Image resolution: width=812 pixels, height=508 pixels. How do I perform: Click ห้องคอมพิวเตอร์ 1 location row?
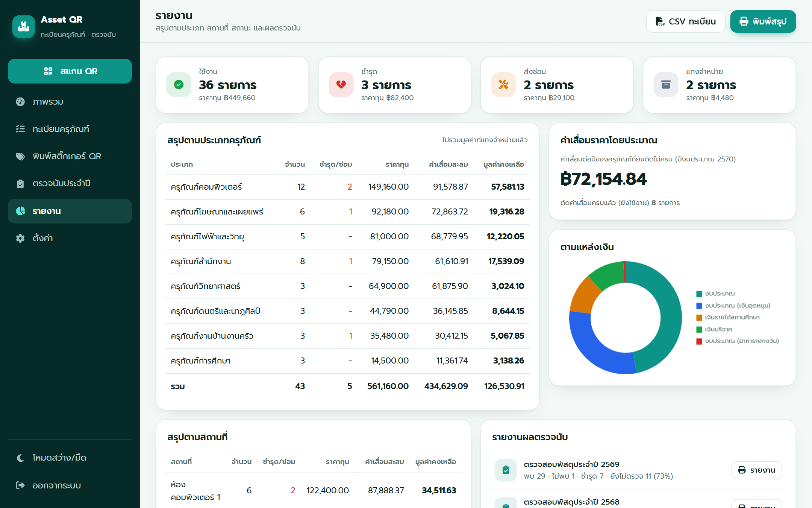tap(314, 491)
